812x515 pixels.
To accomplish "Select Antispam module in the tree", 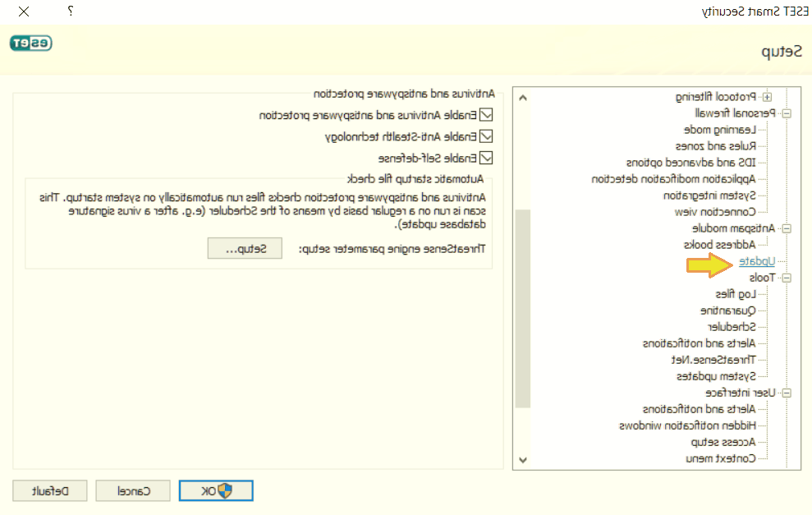I will tap(733, 228).
